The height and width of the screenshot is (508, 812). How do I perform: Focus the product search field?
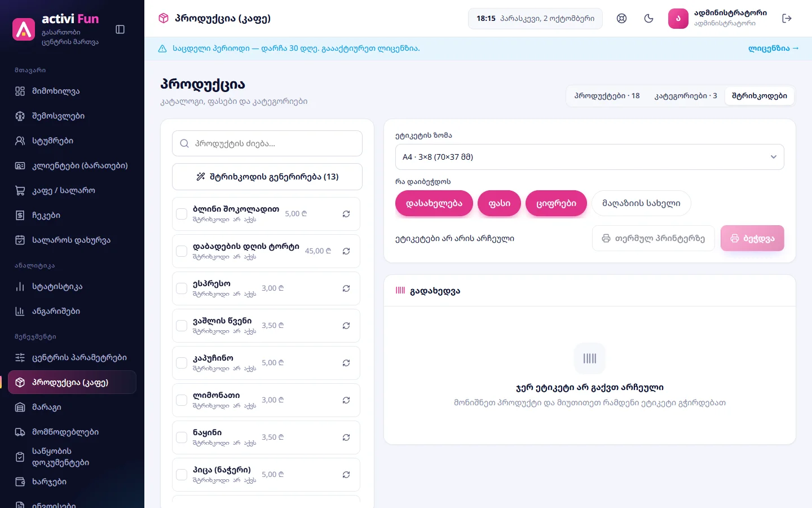pyautogui.click(x=267, y=143)
